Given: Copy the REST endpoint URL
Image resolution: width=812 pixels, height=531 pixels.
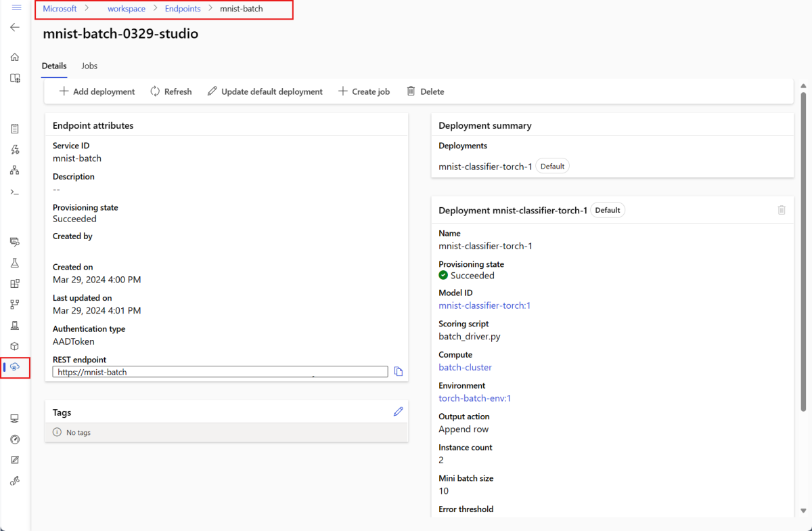Looking at the screenshot, I should (398, 371).
